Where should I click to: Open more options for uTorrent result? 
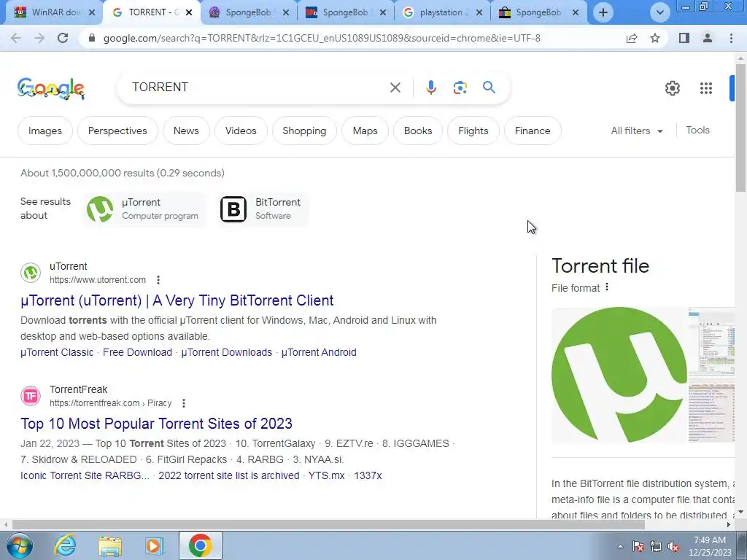tap(158, 280)
